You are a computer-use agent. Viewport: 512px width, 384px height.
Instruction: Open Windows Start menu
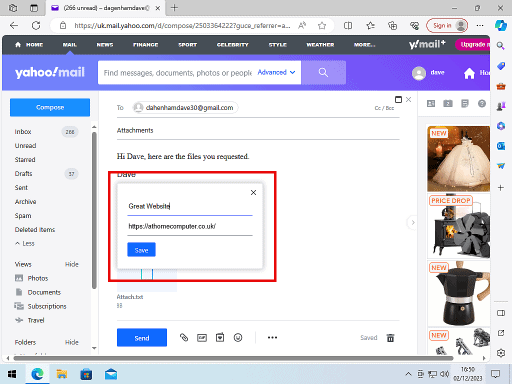tap(12, 374)
